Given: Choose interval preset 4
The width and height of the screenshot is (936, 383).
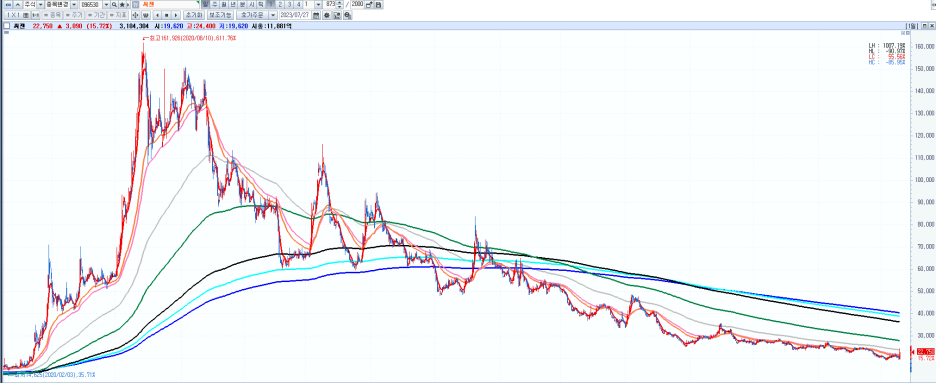Looking at the screenshot, I should [x=298, y=4].
